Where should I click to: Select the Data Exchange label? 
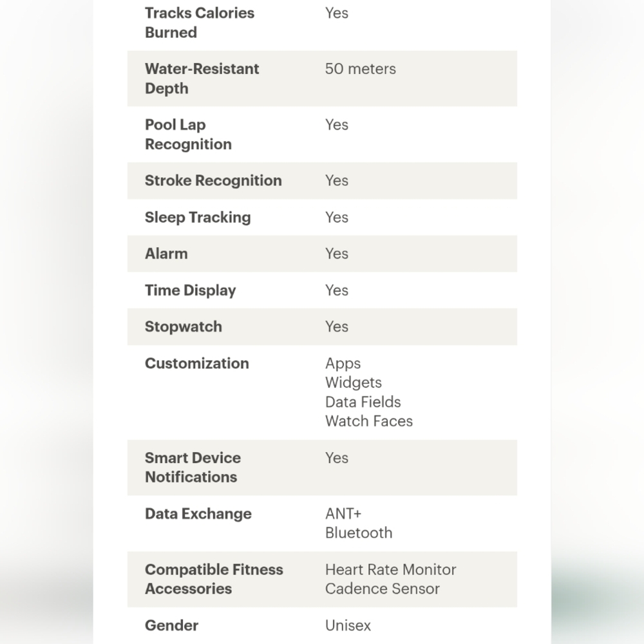[x=198, y=514]
